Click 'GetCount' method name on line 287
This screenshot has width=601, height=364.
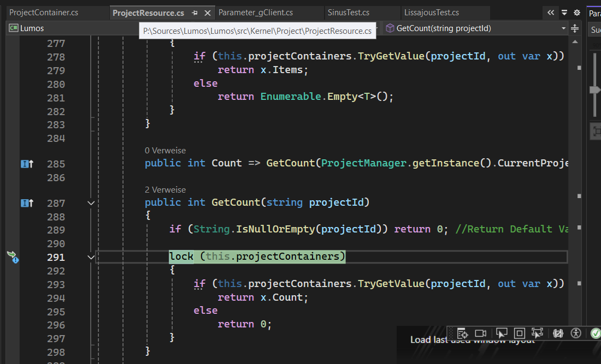[235, 202]
